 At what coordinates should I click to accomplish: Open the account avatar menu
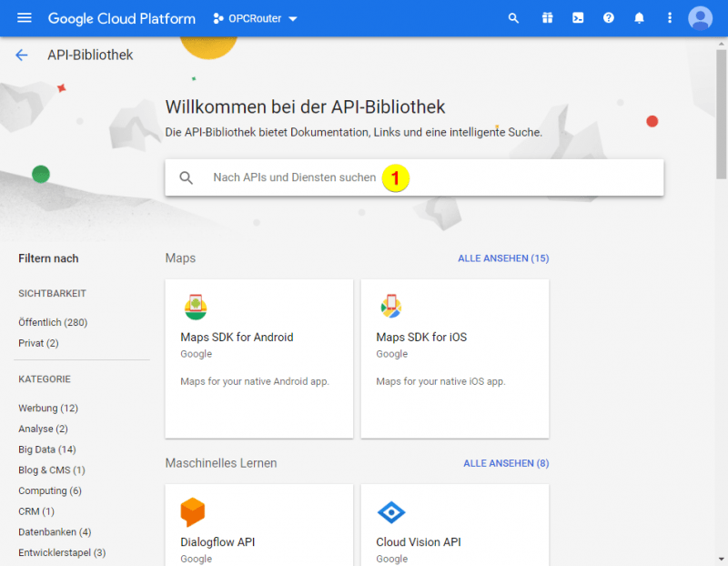pyautogui.click(x=700, y=17)
